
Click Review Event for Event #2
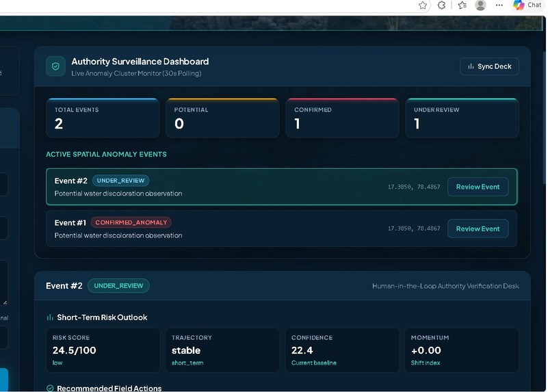[478, 187]
